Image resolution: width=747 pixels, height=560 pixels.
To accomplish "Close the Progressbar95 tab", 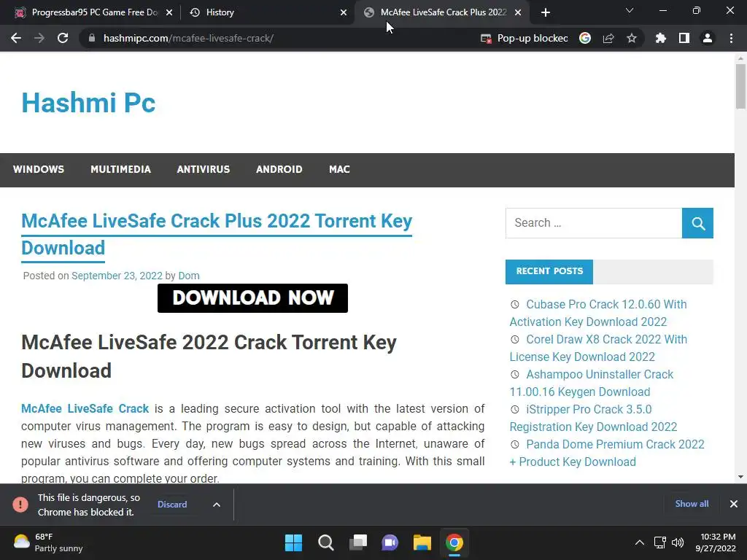I will (169, 12).
